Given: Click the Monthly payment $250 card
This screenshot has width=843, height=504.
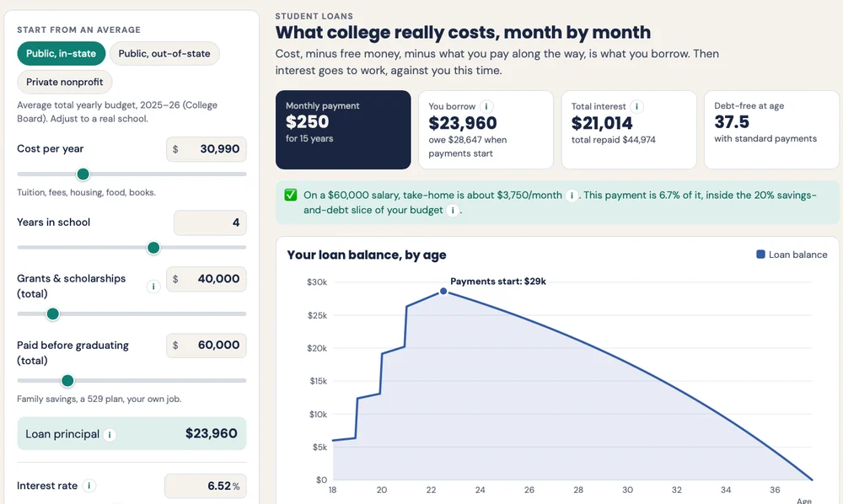Looking at the screenshot, I should click(343, 130).
